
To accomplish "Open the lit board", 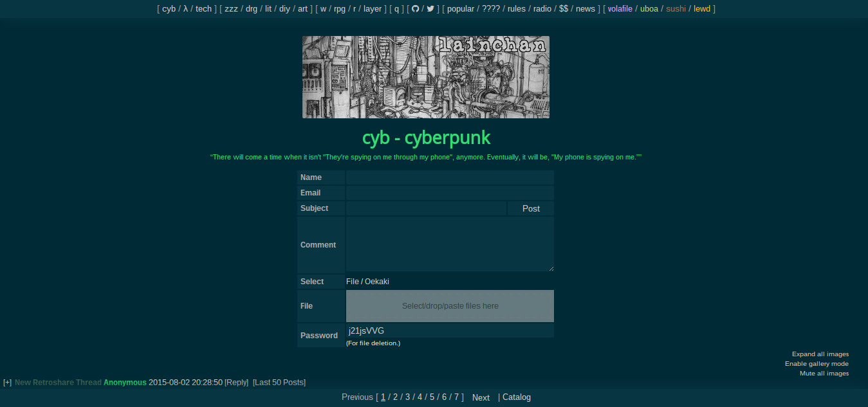I will pos(268,8).
